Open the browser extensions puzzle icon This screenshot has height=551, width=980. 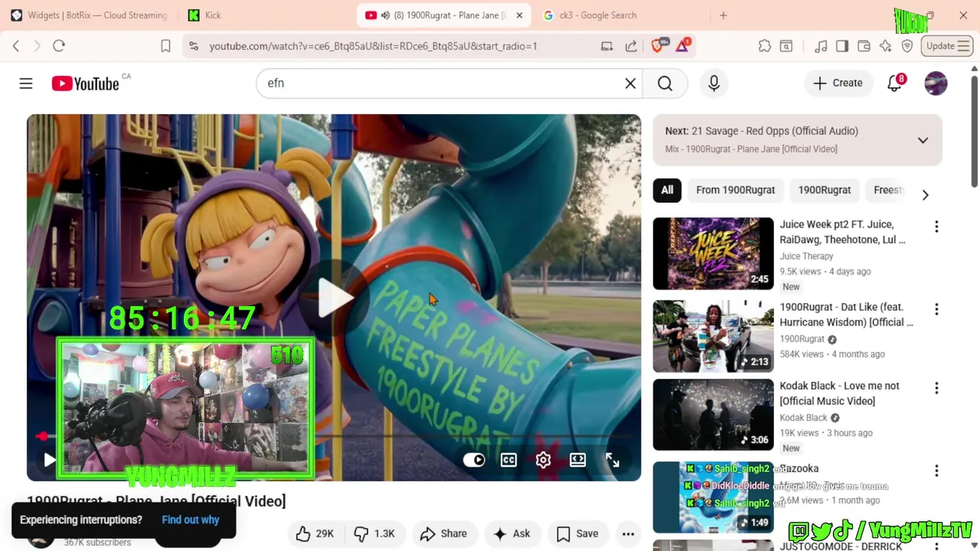(764, 46)
